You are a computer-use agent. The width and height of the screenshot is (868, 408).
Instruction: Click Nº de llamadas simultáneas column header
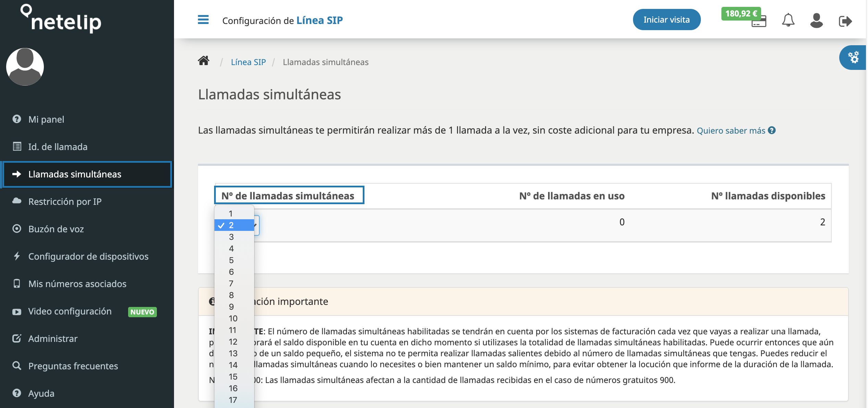tap(288, 196)
